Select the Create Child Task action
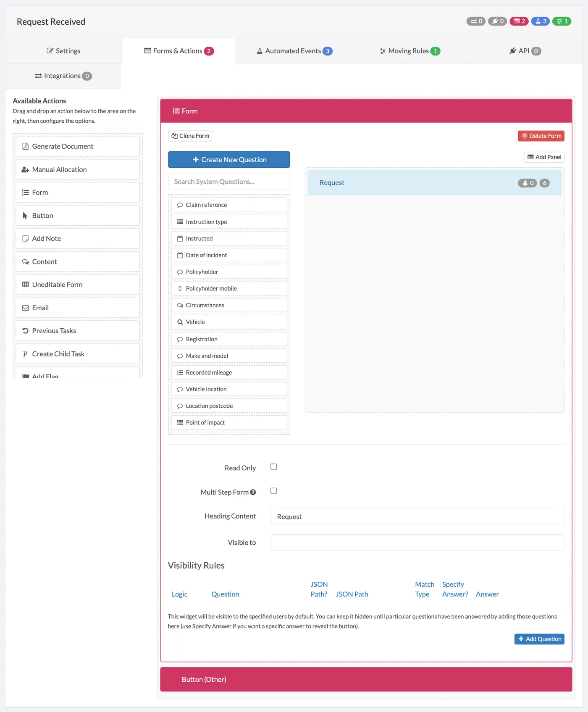The height and width of the screenshot is (712, 588). [78, 354]
